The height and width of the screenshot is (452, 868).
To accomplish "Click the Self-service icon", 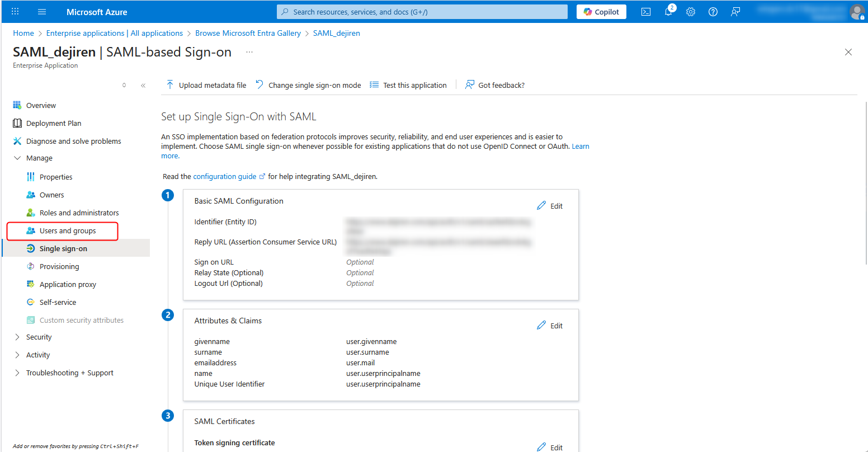I will [x=31, y=302].
